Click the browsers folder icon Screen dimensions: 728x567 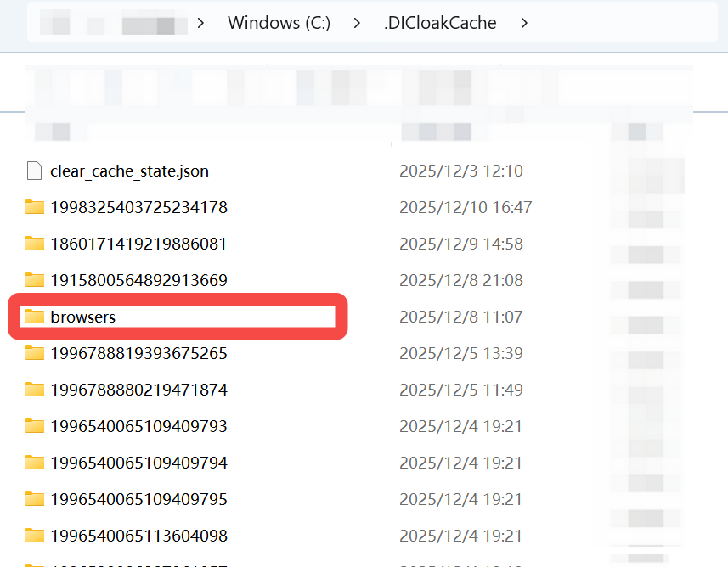pos(34,317)
